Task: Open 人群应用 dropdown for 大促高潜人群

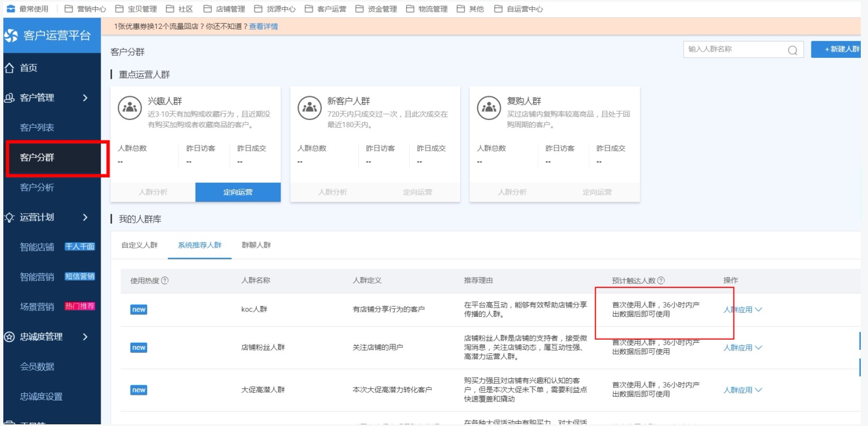Action: coord(742,390)
